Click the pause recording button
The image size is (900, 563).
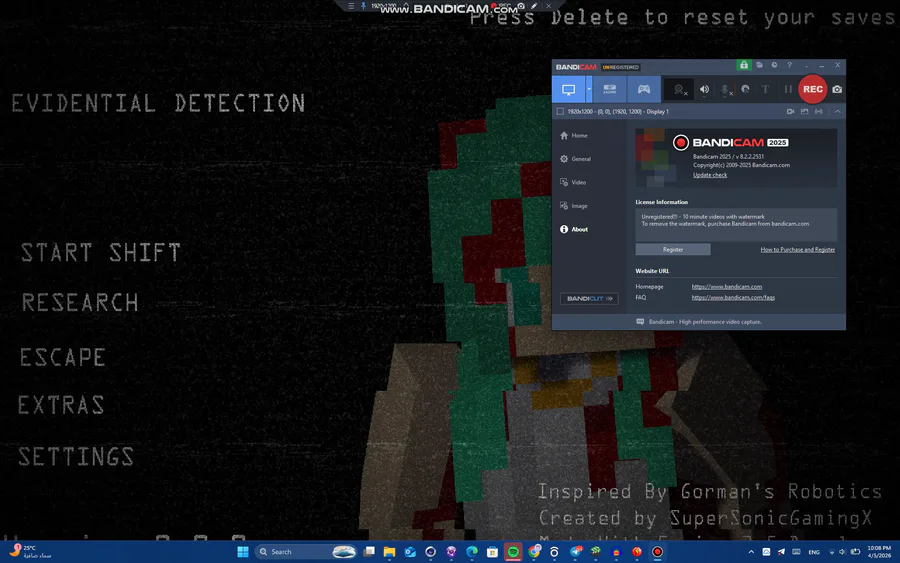[788, 90]
